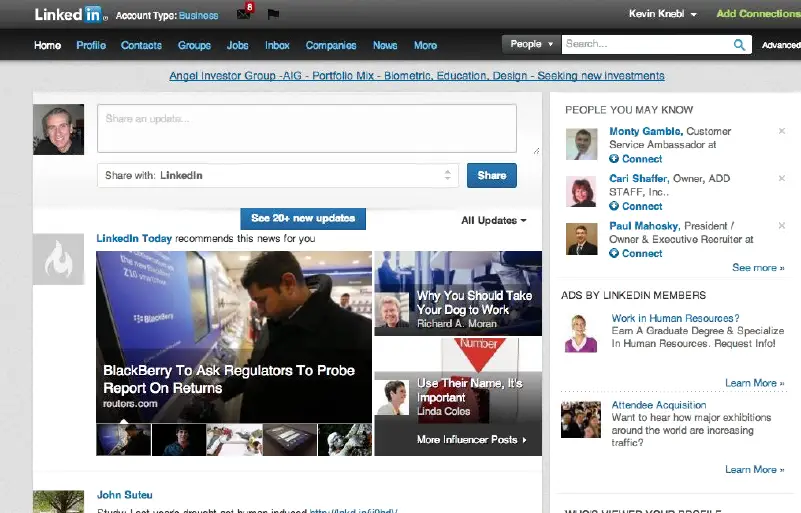
Task: Open the BlackBerry news story image
Action: [234, 335]
